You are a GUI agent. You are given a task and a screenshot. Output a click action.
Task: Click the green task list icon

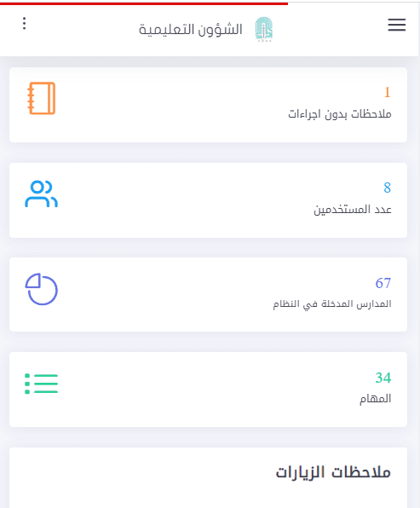(x=42, y=384)
